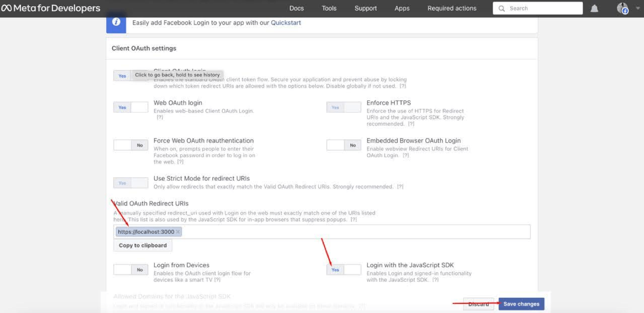This screenshot has width=644, height=313.
Task: Follow the Quickstart link
Action: (x=286, y=23)
